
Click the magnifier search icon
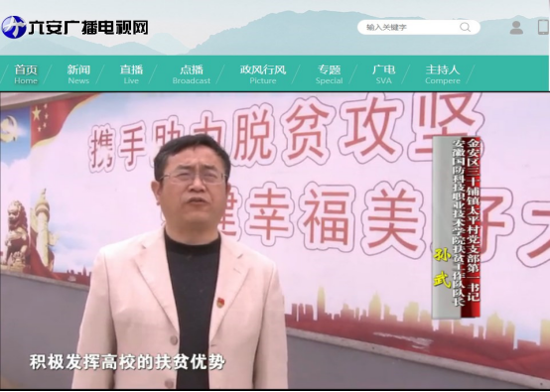tap(465, 27)
